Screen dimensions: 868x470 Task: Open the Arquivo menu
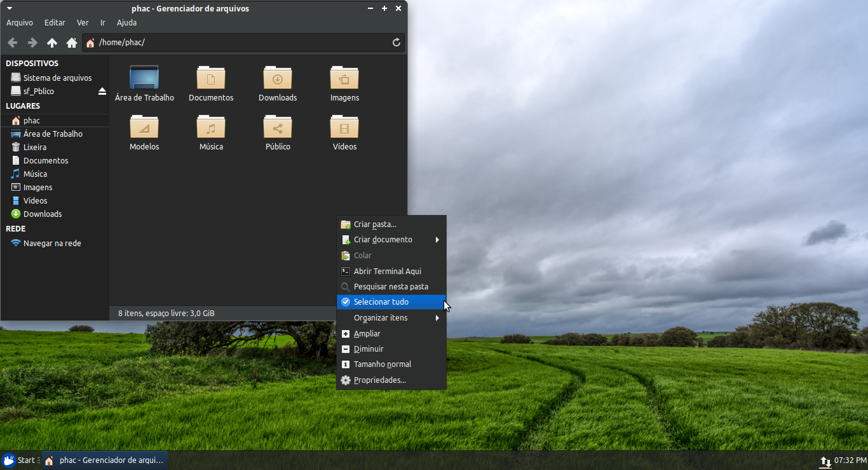[x=20, y=22]
